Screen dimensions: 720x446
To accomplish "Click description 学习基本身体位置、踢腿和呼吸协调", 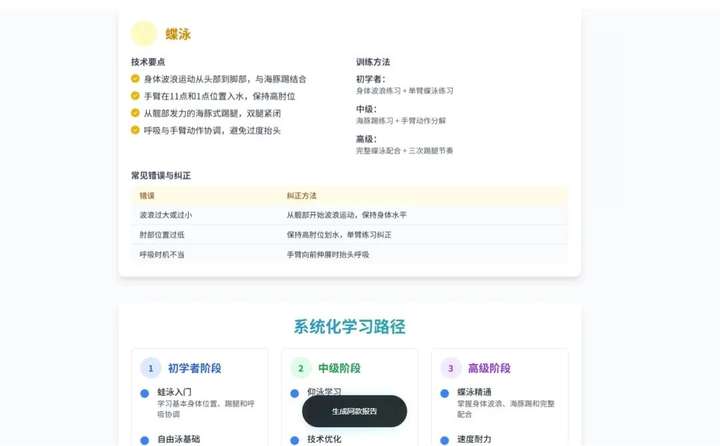I will coord(206,409).
